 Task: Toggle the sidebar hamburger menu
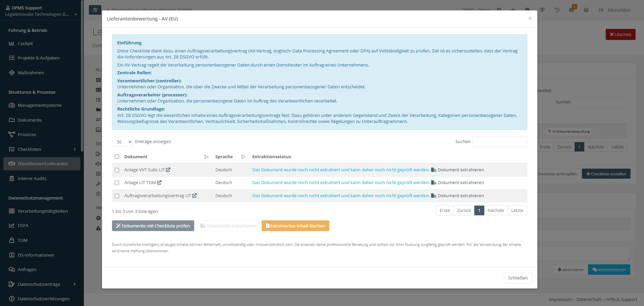(95, 10)
